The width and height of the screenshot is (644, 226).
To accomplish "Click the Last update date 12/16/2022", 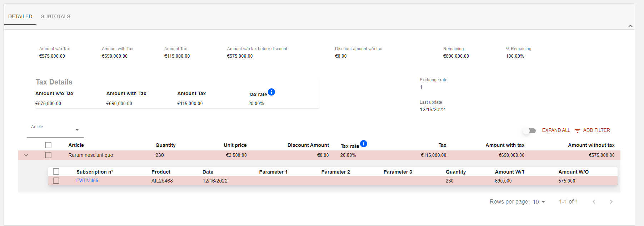I will [x=432, y=109].
